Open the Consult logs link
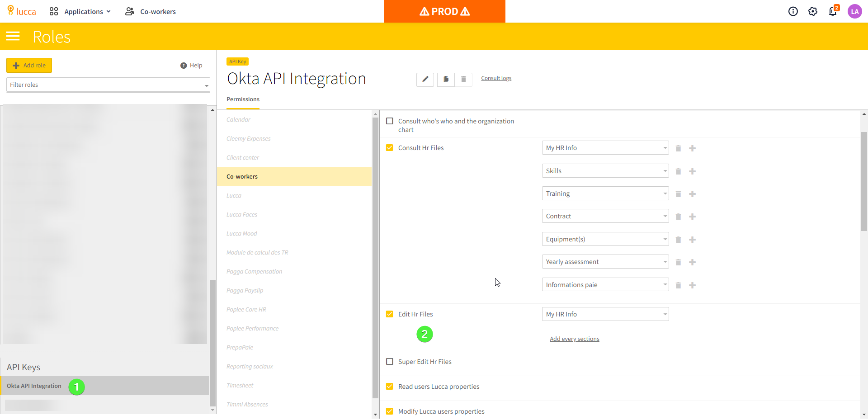 496,78
